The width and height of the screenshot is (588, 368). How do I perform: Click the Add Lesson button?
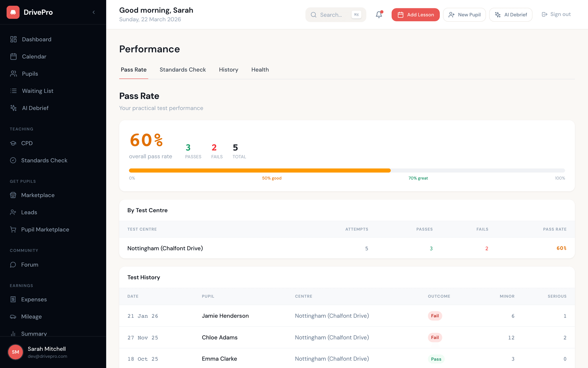[x=415, y=14]
